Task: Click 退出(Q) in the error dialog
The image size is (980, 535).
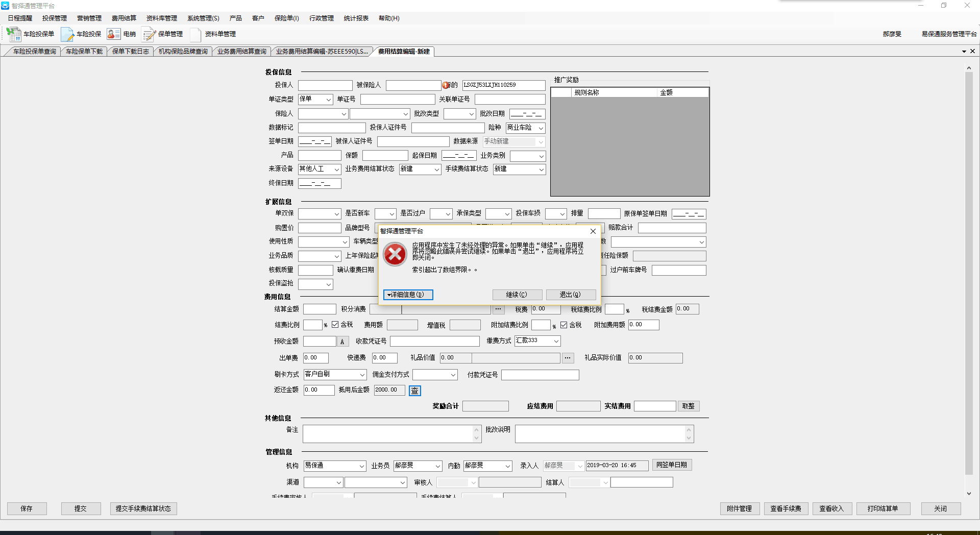Action: point(571,295)
